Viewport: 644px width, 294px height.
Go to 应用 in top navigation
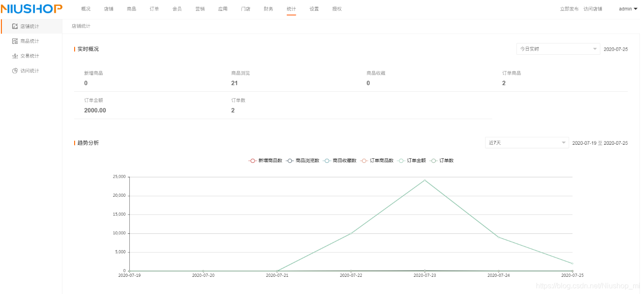pyautogui.click(x=223, y=9)
